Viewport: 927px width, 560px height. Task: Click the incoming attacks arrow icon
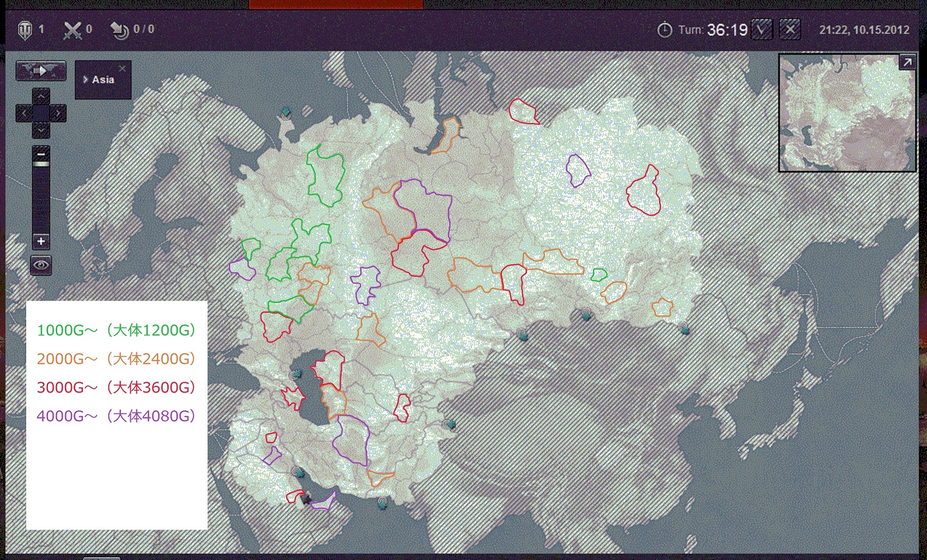[x=119, y=30]
